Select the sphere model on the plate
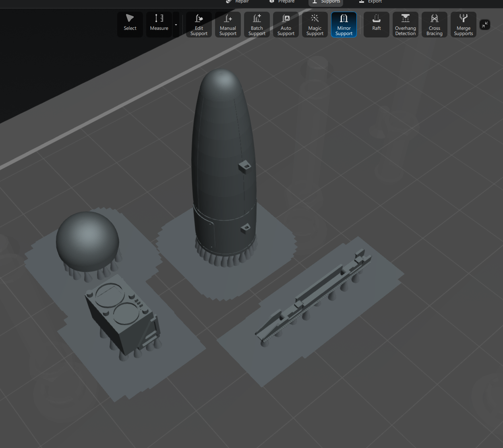 click(x=87, y=241)
